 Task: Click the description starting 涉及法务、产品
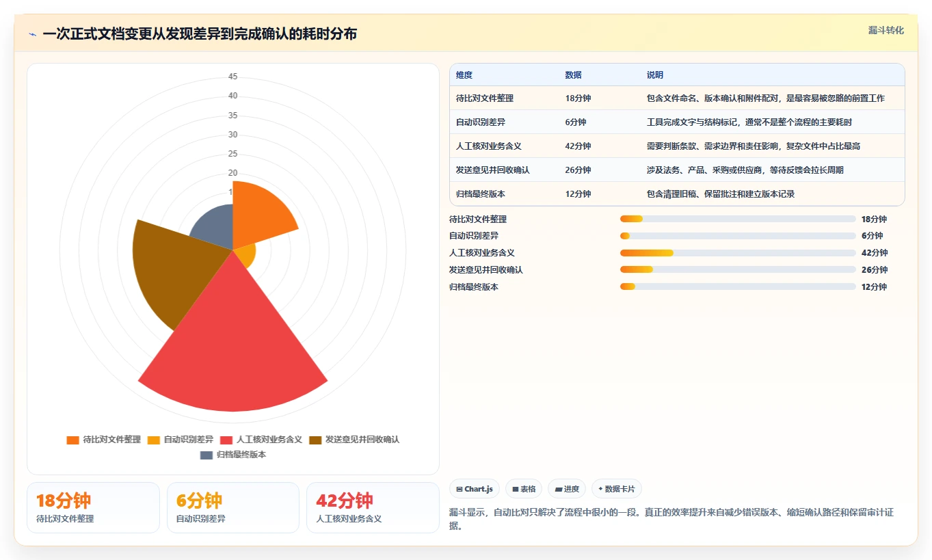[x=745, y=170]
